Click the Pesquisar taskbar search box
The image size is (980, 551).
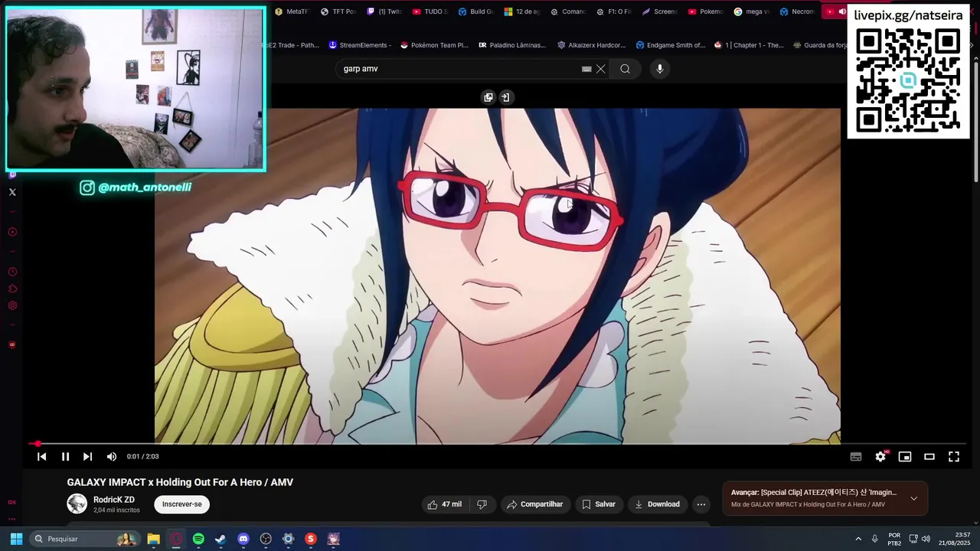(x=84, y=539)
